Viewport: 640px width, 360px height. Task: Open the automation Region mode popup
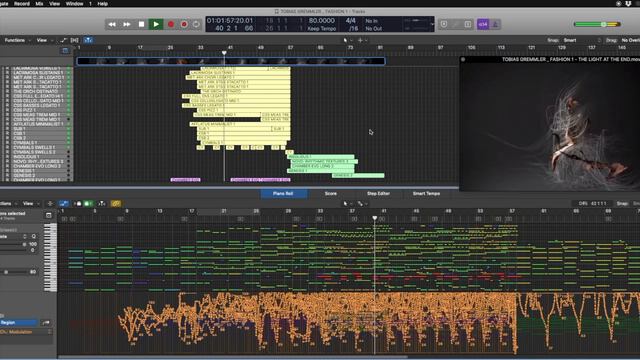pos(19,322)
